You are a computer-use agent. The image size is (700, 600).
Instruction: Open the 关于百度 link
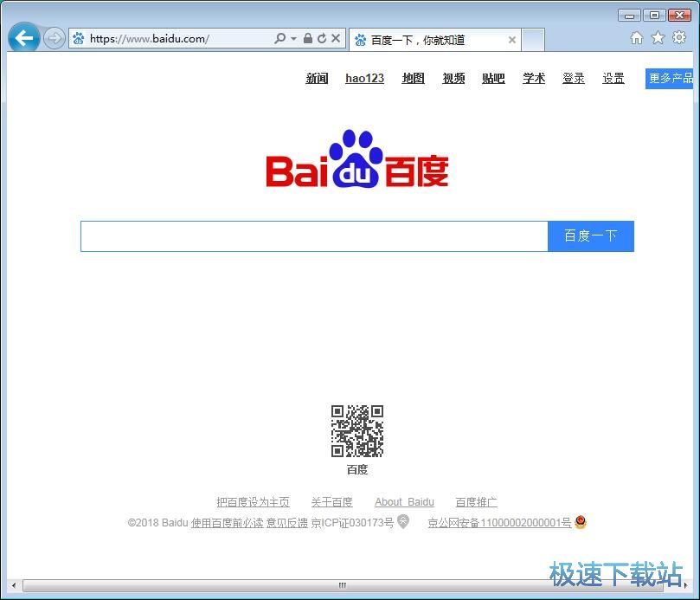(x=331, y=502)
